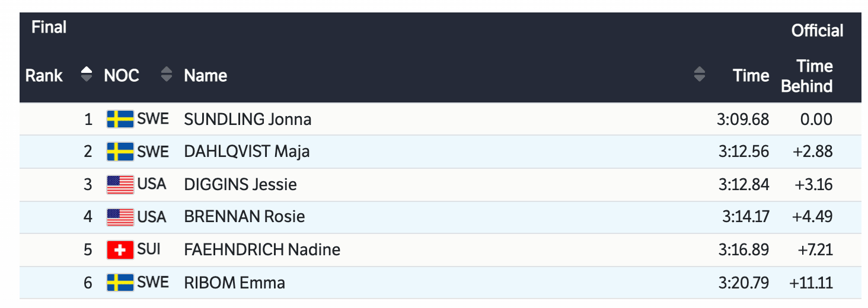
Task: Click Sweden flag in RIBOM Emma row
Action: (x=120, y=282)
